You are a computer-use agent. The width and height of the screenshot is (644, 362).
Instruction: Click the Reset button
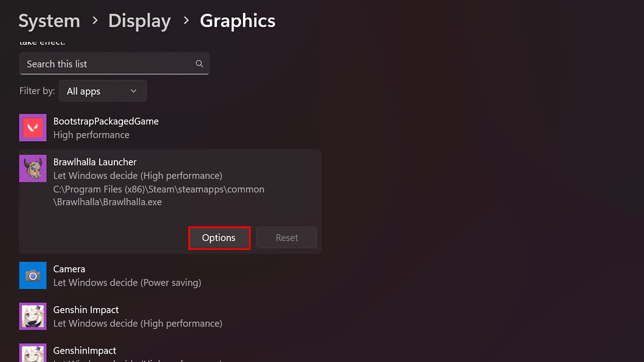[x=287, y=238]
